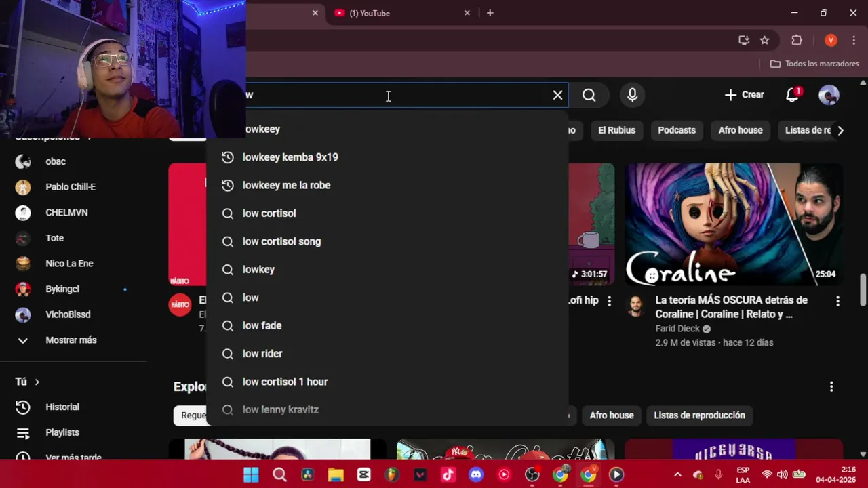
Task: Choose the 'low cortisol' suggestion
Action: 387,213
